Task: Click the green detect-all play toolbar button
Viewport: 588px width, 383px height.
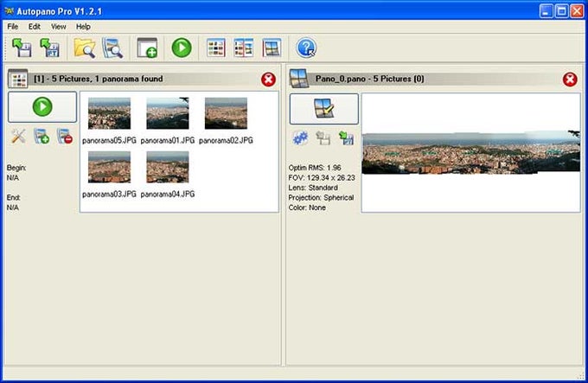Action: click(182, 48)
